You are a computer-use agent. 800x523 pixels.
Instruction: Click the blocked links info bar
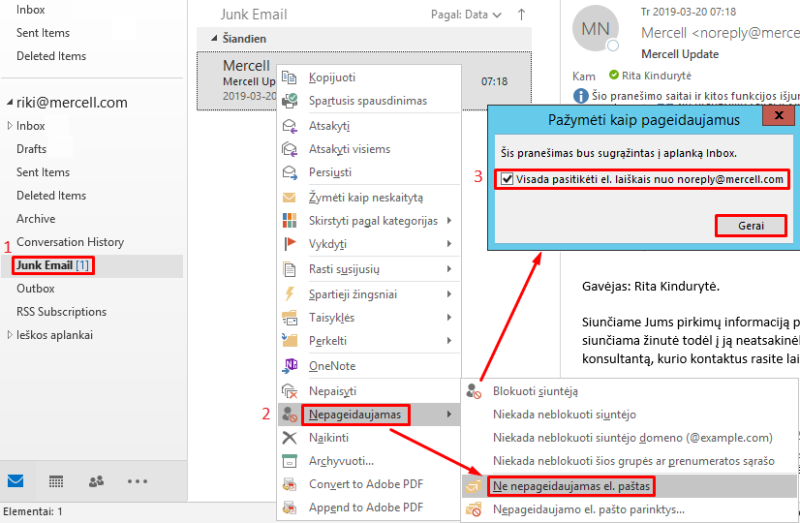point(687,96)
